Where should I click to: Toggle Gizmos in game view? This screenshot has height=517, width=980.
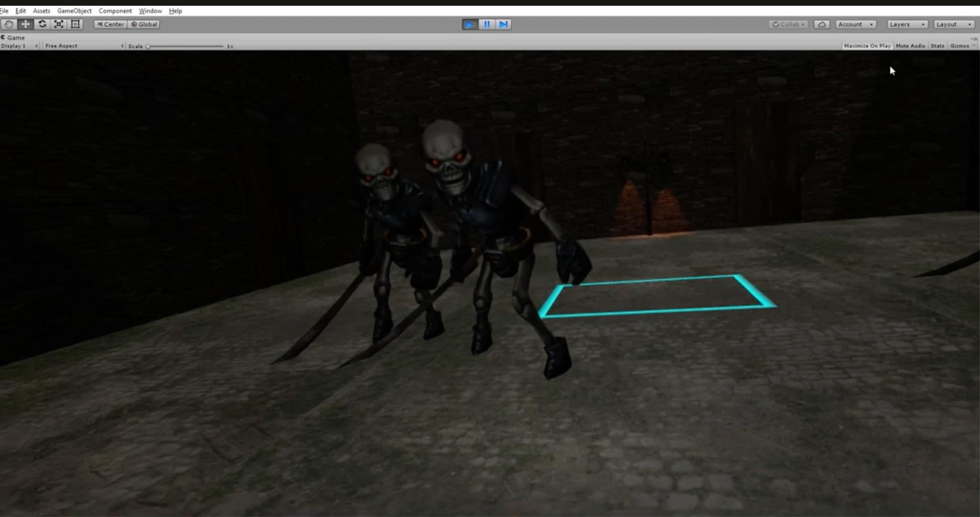(x=959, y=46)
